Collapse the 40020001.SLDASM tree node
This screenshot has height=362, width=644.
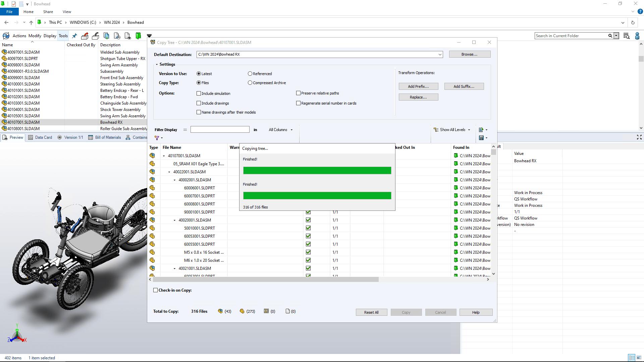[x=174, y=220]
